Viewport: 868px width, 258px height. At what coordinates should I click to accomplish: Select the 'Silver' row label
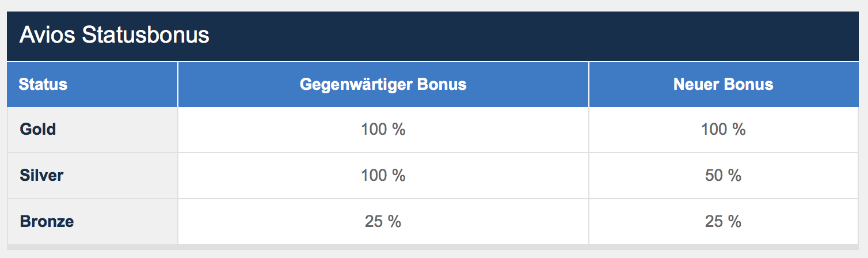coord(41,175)
